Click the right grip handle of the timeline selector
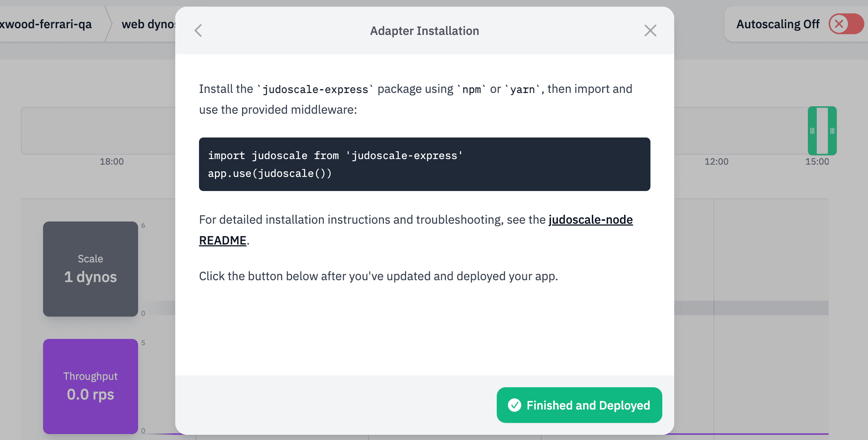Viewport: 868px width, 440px height. point(832,131)
